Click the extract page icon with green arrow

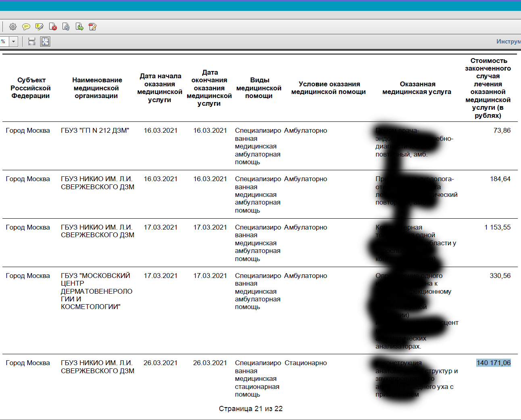tap(79, 27)
